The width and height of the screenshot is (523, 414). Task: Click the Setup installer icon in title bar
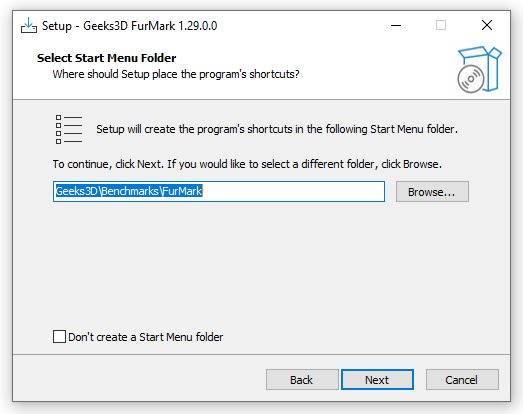[x=29, y=25]
